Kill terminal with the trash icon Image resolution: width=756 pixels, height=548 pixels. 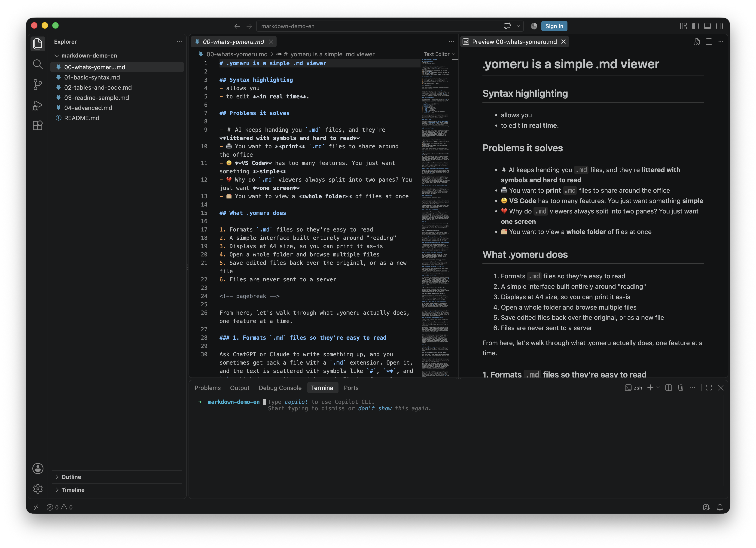point(681,388)
